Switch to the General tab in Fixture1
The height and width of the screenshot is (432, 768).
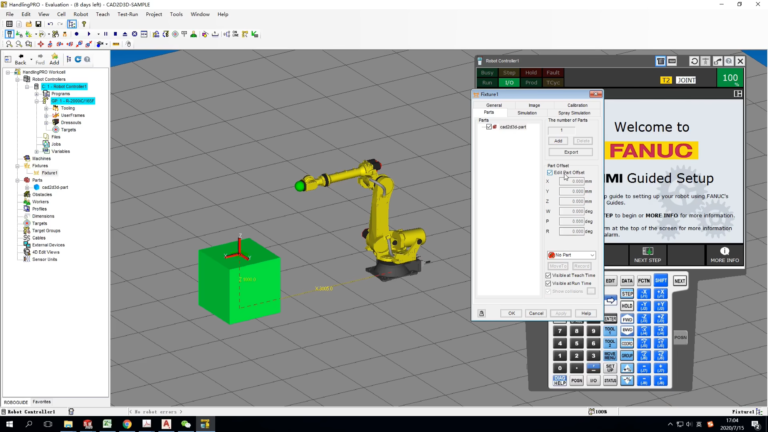(x=494, y=105)
